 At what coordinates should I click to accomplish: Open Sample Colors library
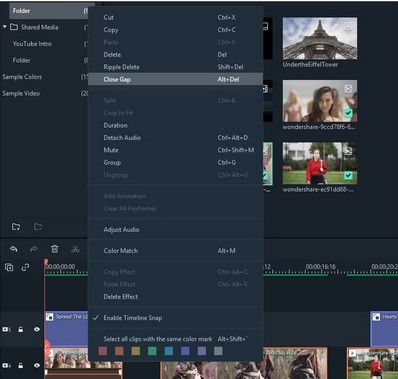[22, 77]
